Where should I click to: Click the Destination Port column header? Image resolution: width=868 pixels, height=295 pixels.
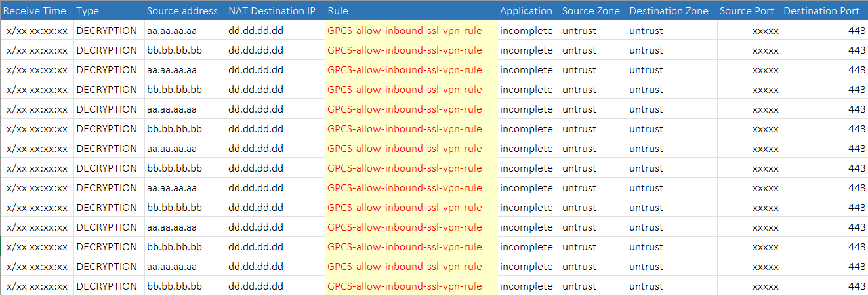pyautogui.click(x=821, y=10)
